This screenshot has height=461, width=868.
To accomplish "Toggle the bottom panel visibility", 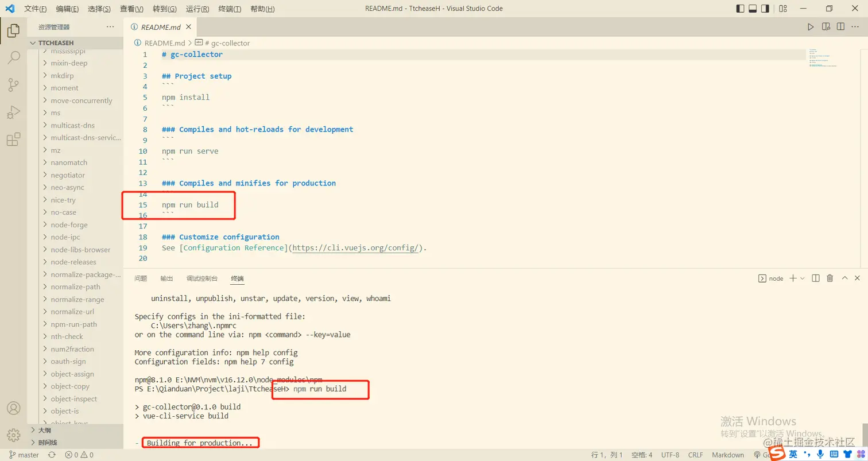I will 753,9.
